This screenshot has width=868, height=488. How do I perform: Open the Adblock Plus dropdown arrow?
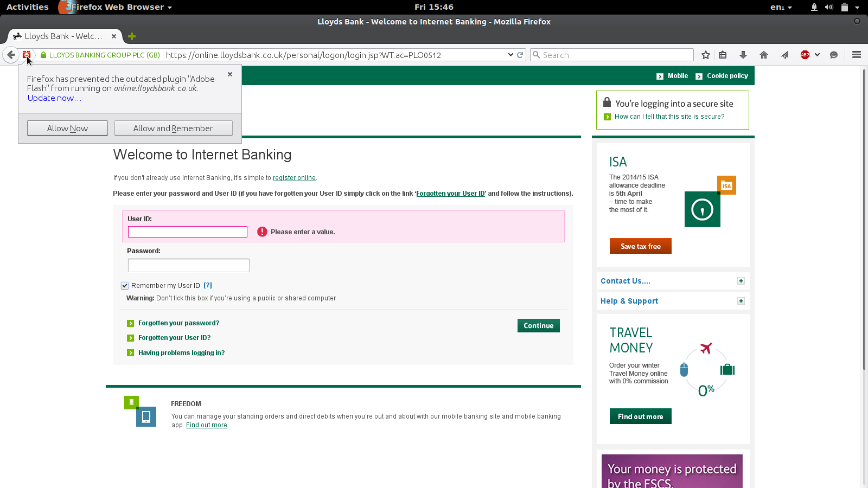point(817,55)
